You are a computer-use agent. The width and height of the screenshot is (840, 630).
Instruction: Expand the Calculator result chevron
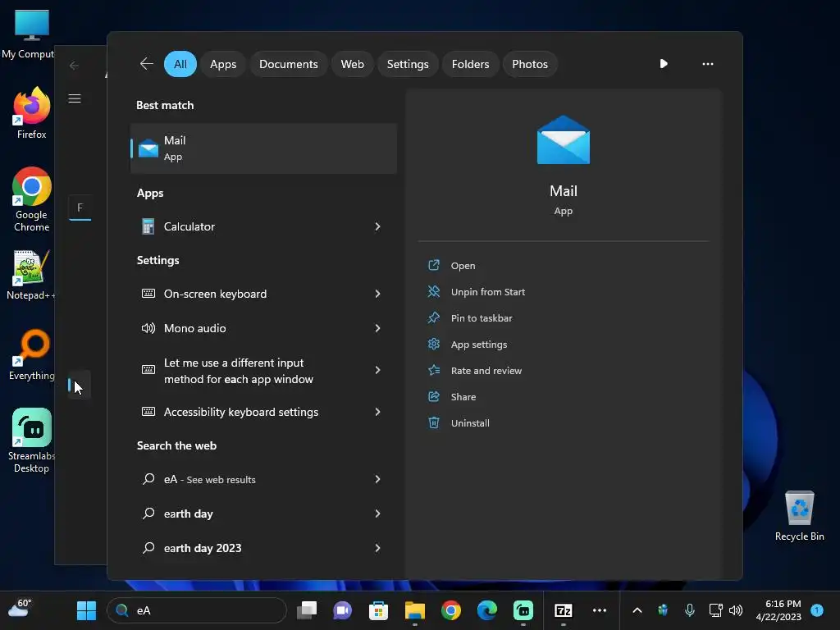pyautogui.click(x=377, y=226)
